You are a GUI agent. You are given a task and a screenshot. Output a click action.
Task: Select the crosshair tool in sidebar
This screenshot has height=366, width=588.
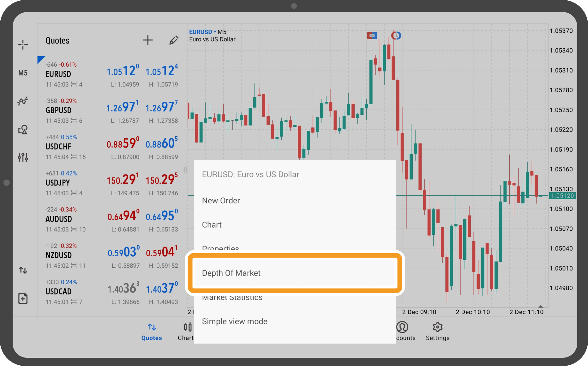(x=23, y=45)
